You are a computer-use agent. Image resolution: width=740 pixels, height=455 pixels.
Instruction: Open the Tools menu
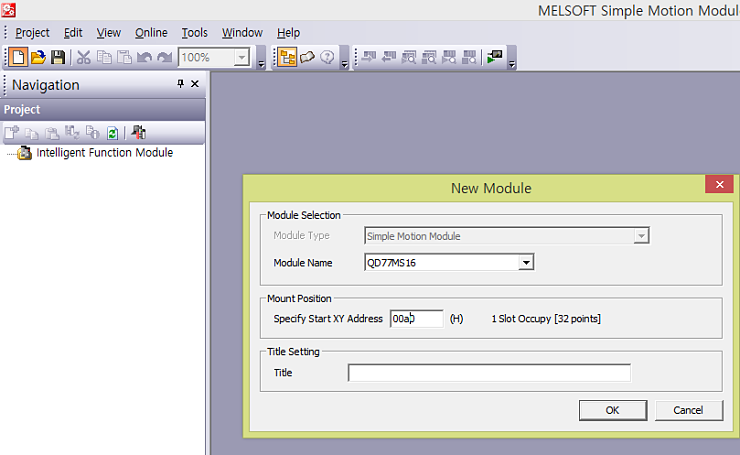pos(194,33)
